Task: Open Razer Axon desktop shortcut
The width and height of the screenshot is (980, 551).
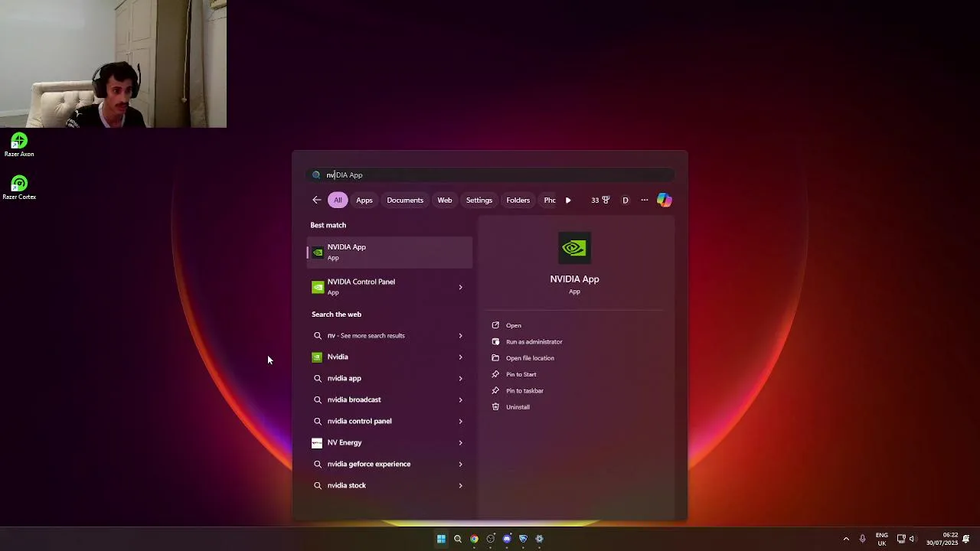Action: [19, 145]
